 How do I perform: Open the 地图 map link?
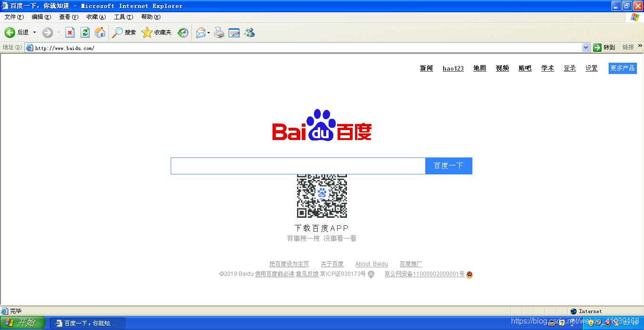(479, 68)
